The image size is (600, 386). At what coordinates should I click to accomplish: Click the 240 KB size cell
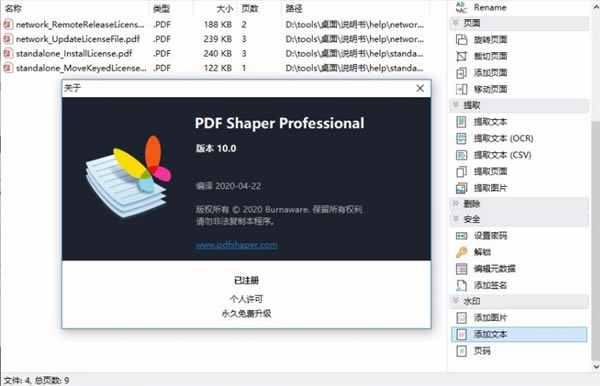(218, 54)
